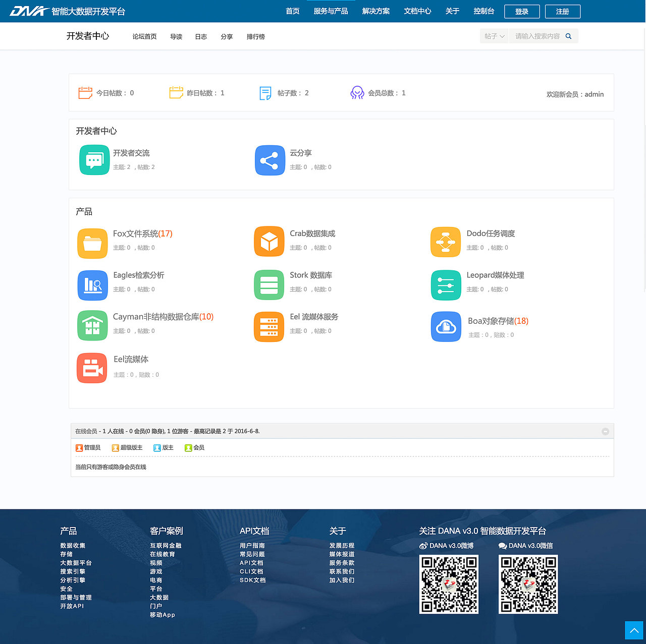Screen dimensions: 646x644
Task: Select the Dodo任务调度 flowchart icon
Action: 446,242
